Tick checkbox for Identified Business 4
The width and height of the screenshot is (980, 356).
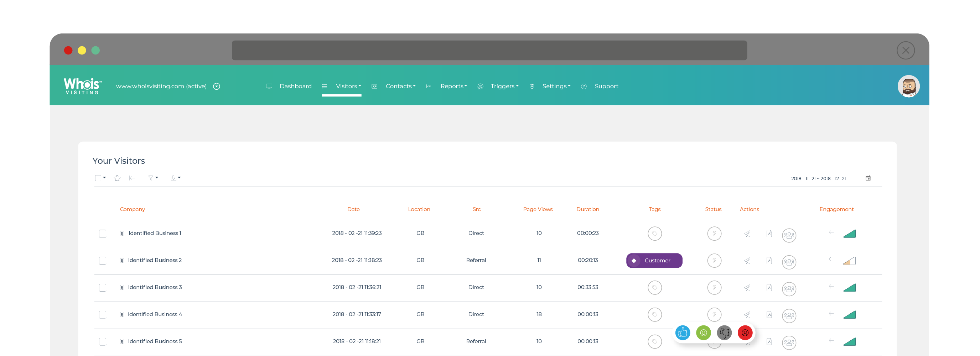tap(102, 315)
